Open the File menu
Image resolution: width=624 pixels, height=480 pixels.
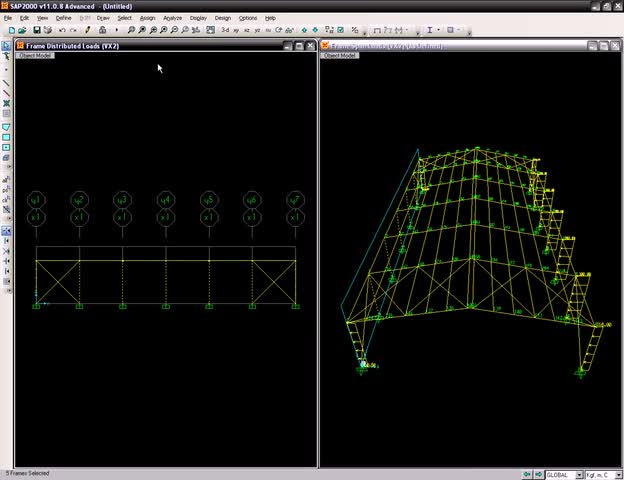point(8,18)
